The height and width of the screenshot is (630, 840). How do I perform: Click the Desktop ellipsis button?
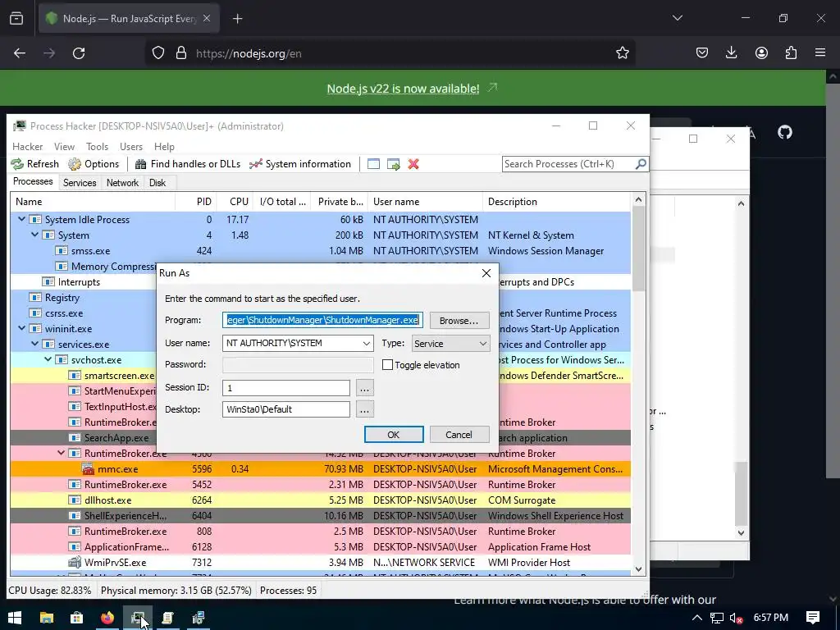(x=364, y=410)
